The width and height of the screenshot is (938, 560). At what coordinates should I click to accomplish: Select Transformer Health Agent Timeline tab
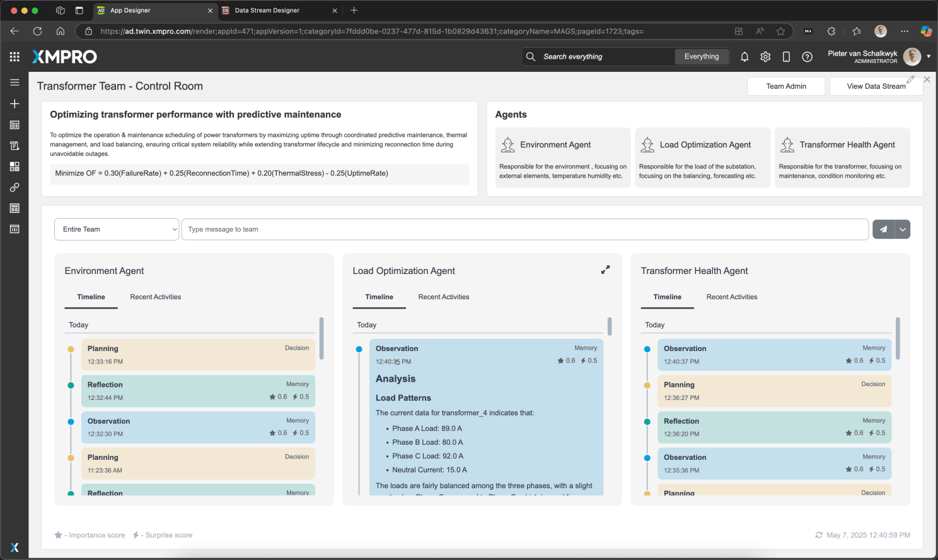[x=667, y=297]
